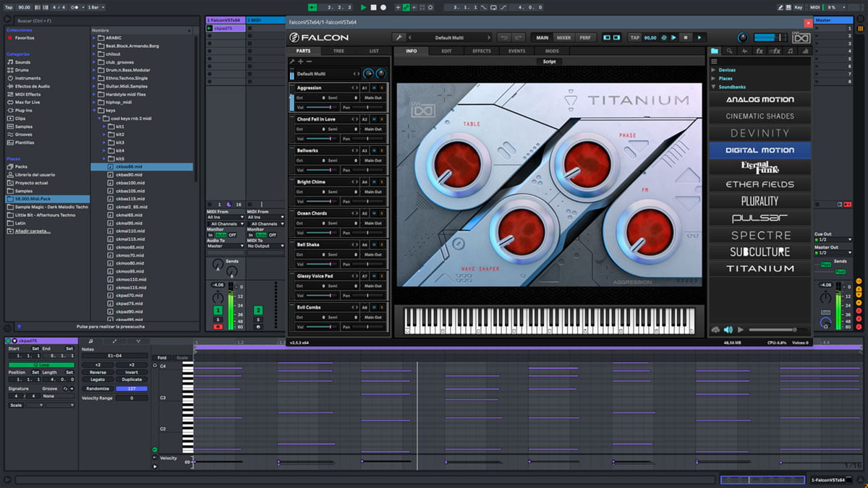This screenshot has height=488, width=868.
Task: Open the music note tab in Falcon browser
Action: coord(790,51)
